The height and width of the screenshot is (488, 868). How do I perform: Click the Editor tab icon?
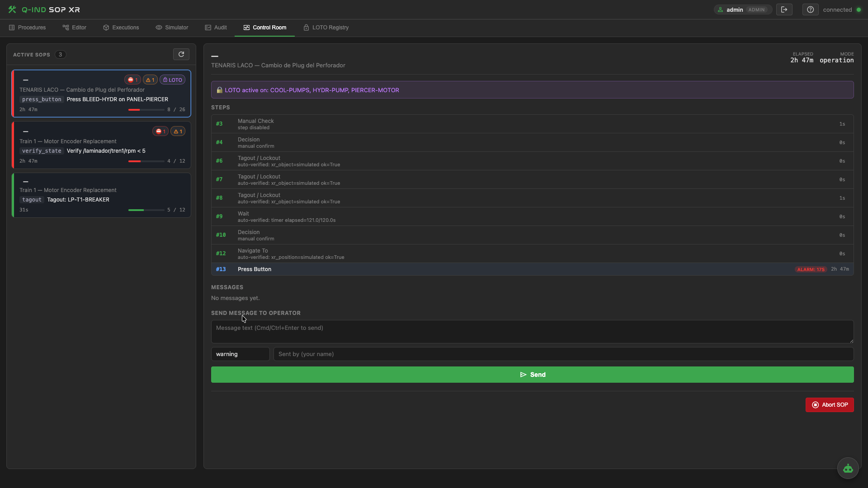click(66, 28)
